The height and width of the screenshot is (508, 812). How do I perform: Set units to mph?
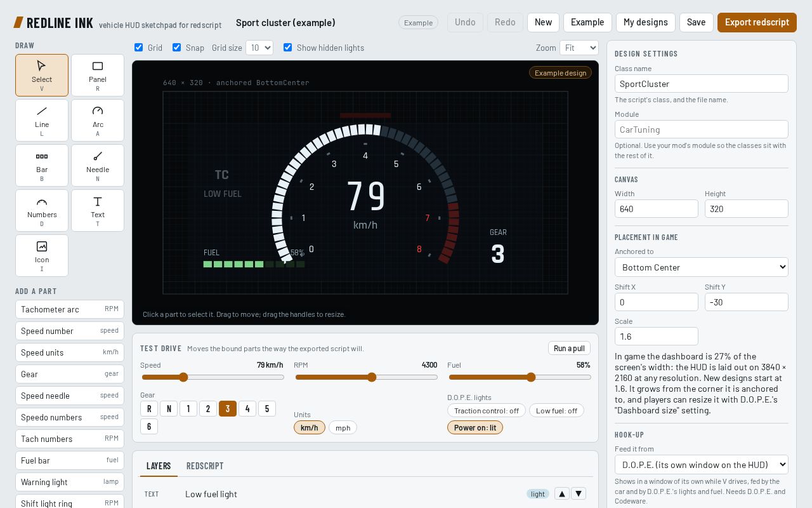click(x=343, y=427)
